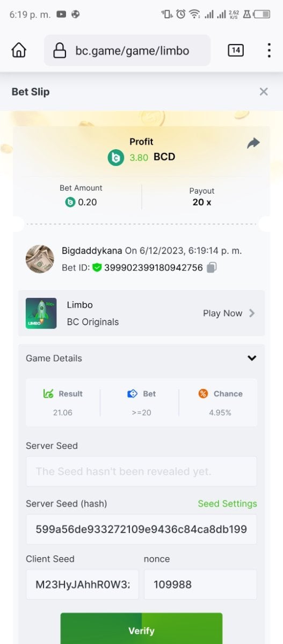Collapse the Game Details section
Image resolution: width=283 pixels, height=644 pixels.
(x=252, y=358)
